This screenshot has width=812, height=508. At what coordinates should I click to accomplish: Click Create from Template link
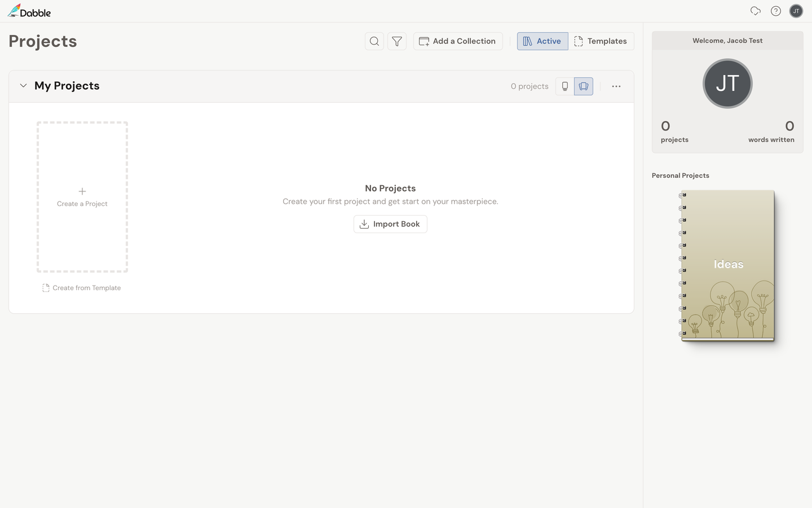[x=82, y=288]
